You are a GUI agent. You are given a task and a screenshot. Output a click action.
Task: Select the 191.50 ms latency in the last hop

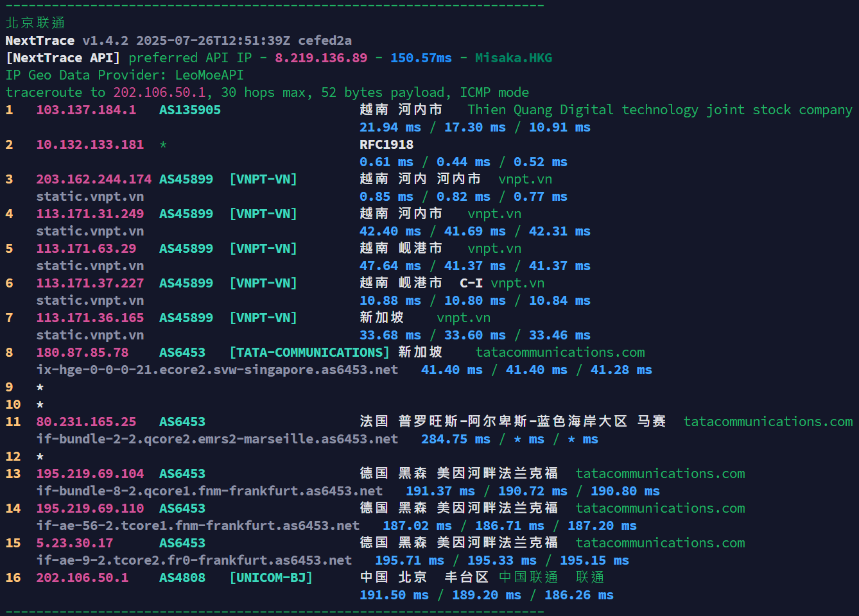[x=394, y=595]
